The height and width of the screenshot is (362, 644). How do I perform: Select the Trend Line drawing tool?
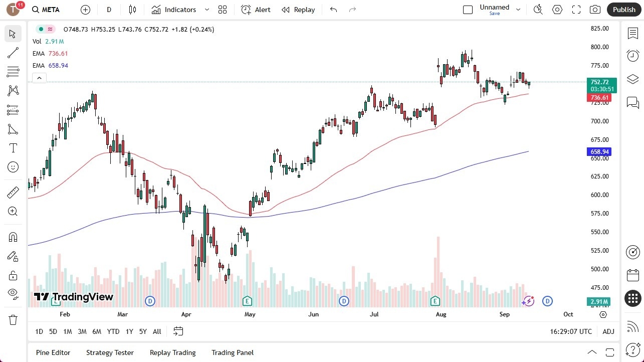[13, 53]
